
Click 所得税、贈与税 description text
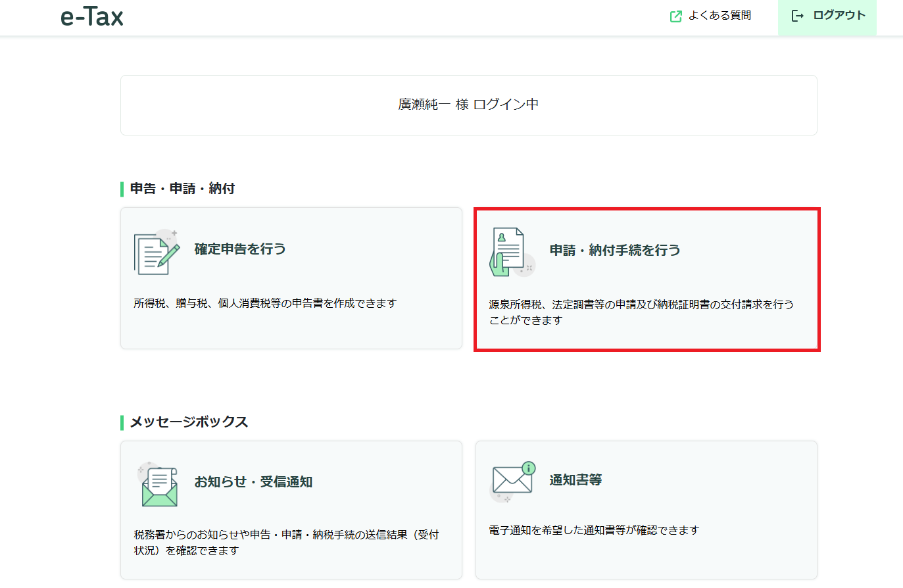(265, 303)
